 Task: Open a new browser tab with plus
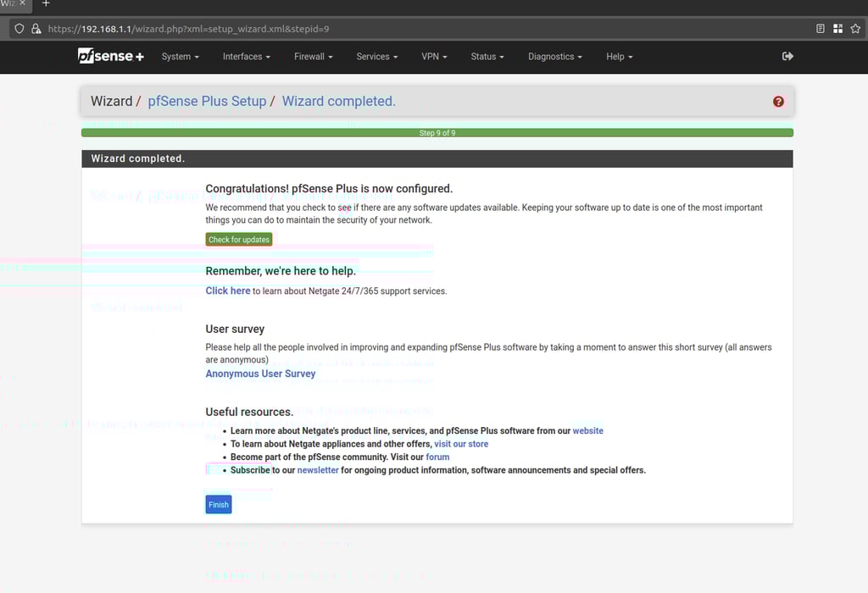[x=46, y=3]
